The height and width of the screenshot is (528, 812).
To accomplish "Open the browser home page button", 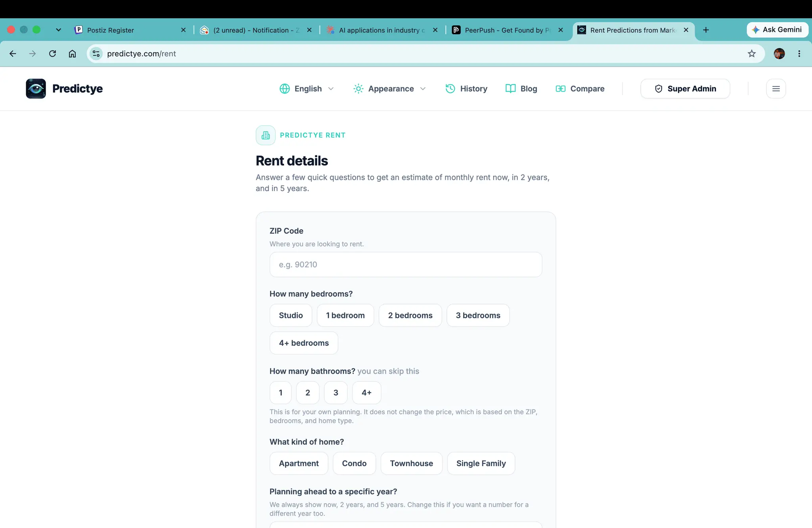I will click(x=72, y=54).
